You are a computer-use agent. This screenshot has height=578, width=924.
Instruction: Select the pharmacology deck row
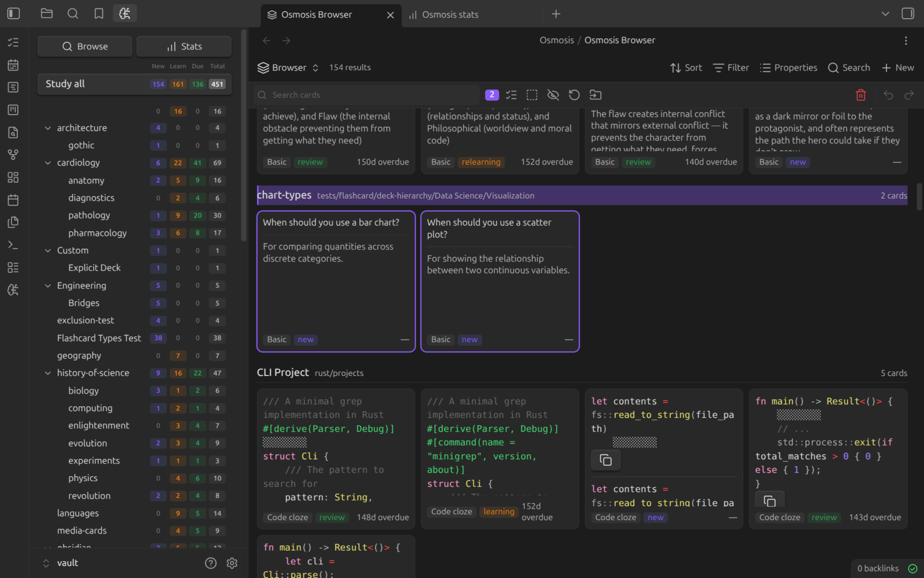click(135, 233)
